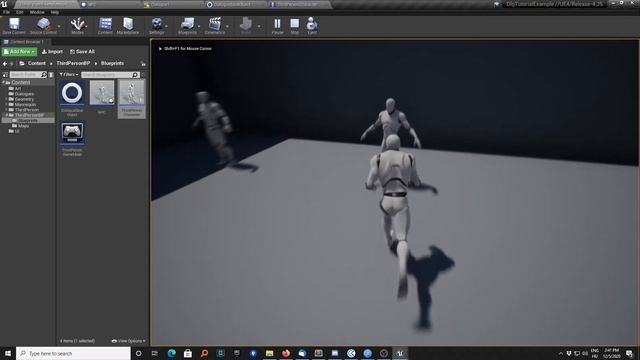Click the ThirdPersonBP breadcrumb segment

point(73,63)
